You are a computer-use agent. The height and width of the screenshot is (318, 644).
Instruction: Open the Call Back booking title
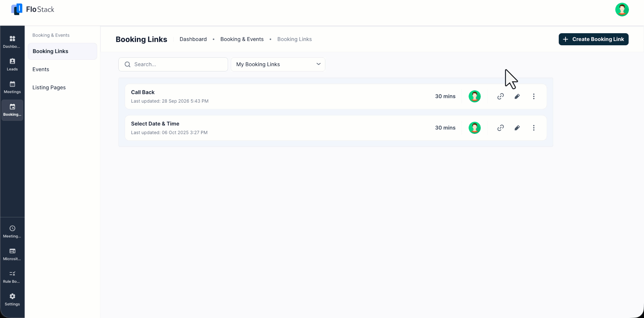pos(143,92)
